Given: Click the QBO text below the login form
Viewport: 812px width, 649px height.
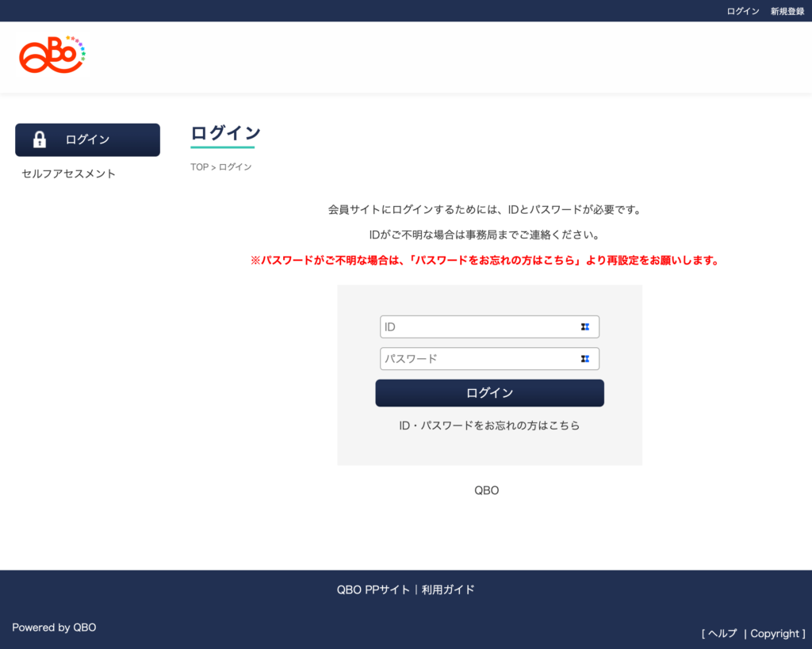Looking at the screenshot, I should [487, 491].
